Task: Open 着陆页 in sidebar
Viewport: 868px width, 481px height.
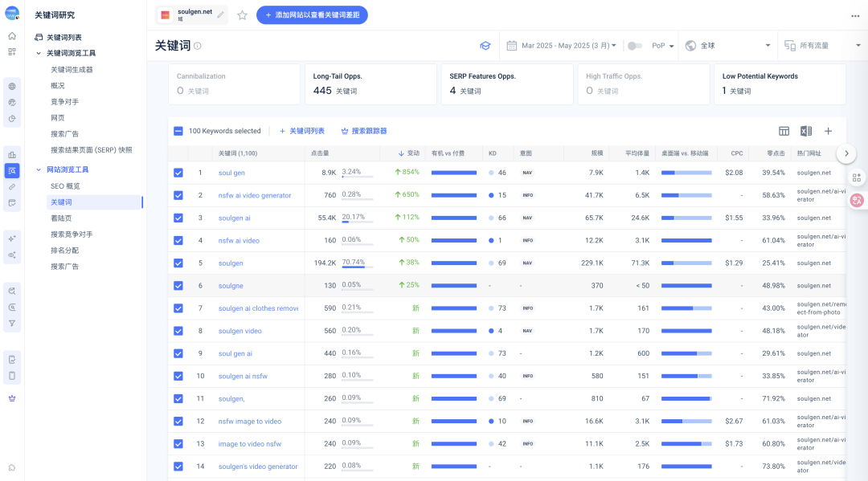Action: pyautogui.click(x=61, y=218)
